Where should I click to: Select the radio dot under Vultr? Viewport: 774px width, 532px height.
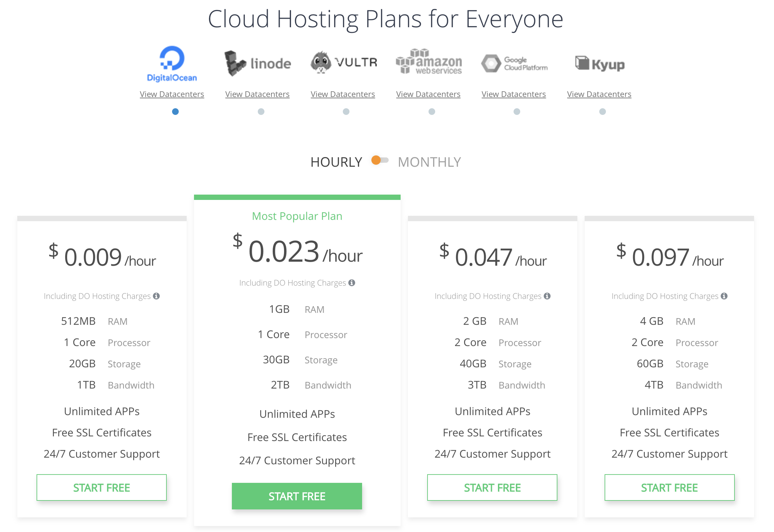[x=347, y=112]
